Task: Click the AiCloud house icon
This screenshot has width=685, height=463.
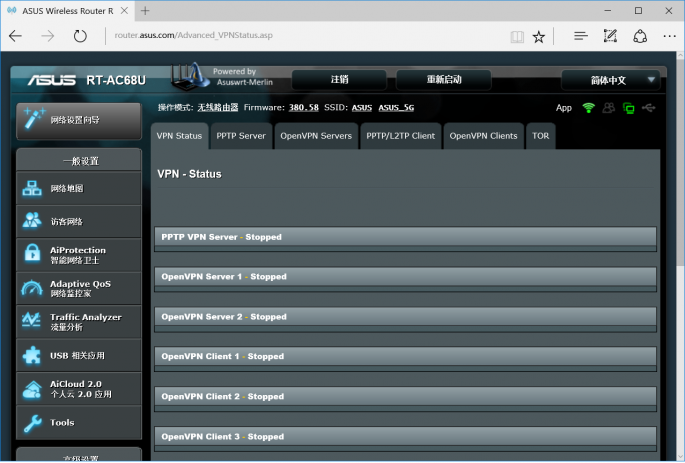Action: click(32, 389)
